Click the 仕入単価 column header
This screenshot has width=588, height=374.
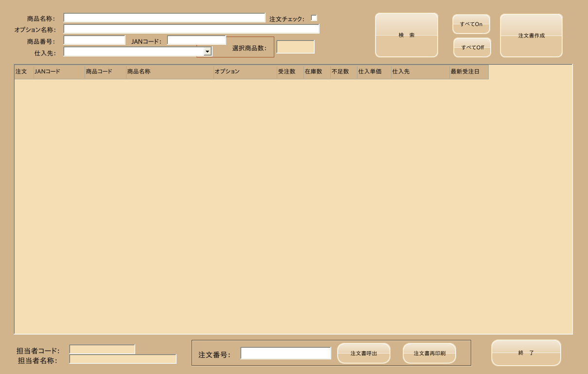click(x=374, y=72)
